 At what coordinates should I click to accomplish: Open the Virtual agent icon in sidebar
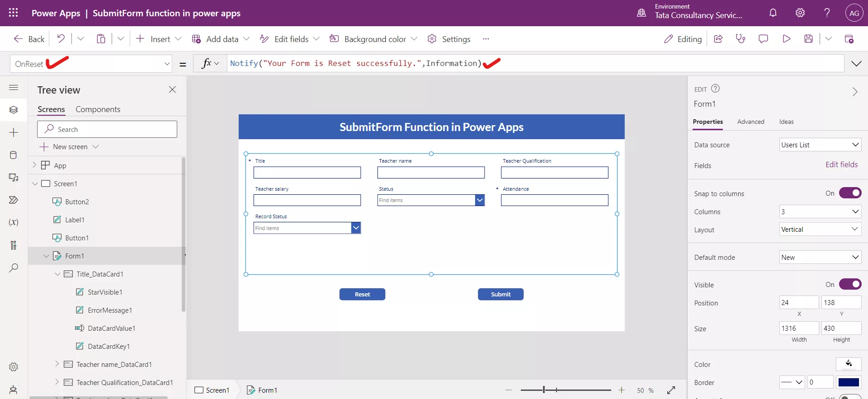(14, 390)
